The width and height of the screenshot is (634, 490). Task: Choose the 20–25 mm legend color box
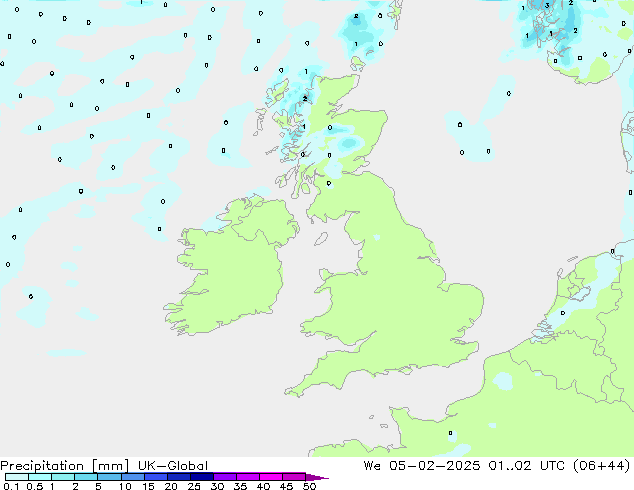pos(178,477)
